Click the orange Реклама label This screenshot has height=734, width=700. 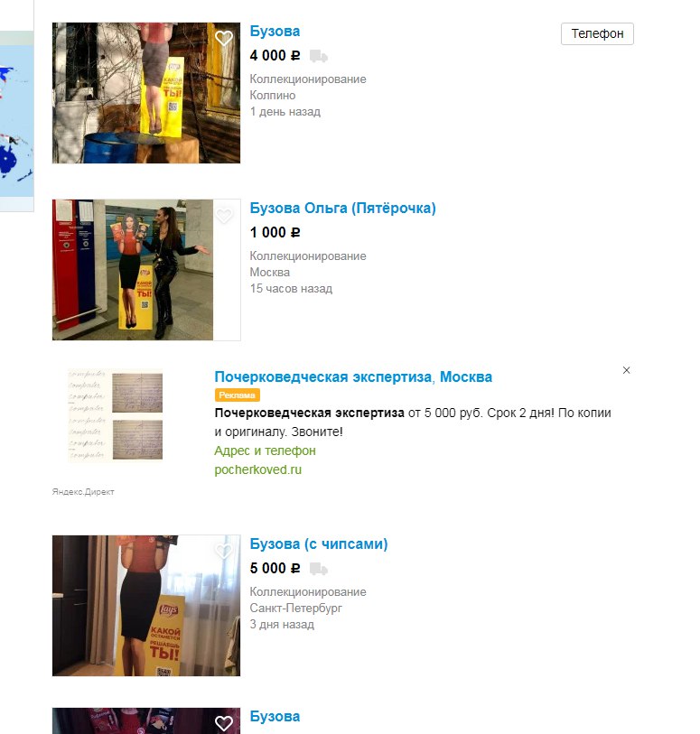pyautogui.click(x=238, y=395)
